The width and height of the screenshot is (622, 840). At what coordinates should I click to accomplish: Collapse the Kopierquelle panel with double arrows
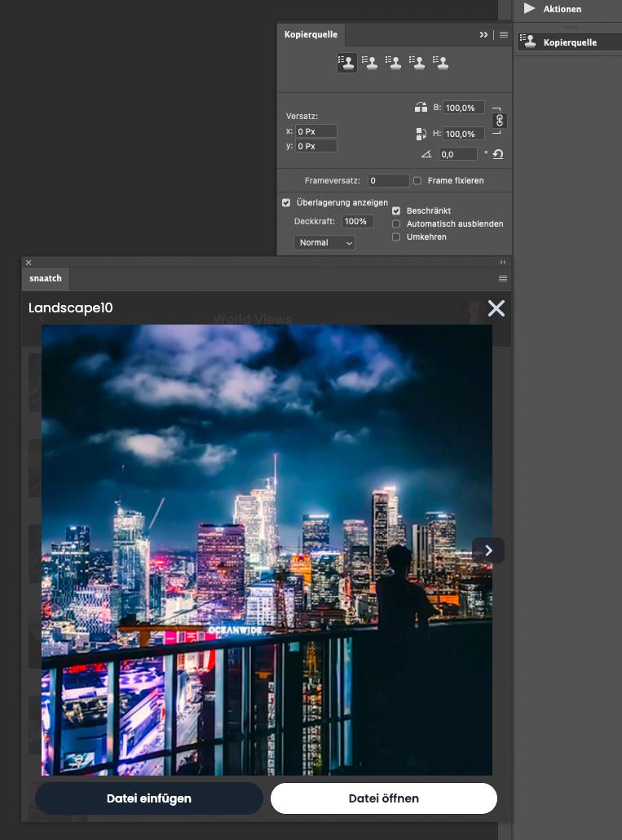pos(484,34)
